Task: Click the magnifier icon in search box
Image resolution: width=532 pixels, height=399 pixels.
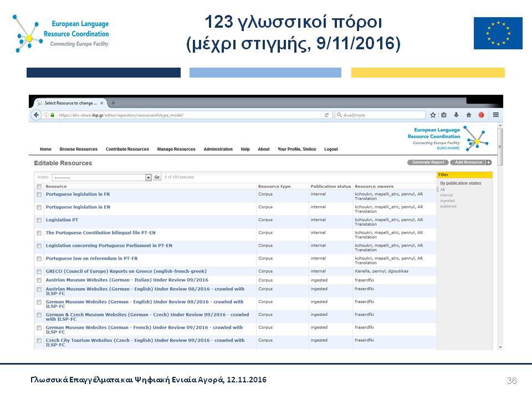Action: 339,115
